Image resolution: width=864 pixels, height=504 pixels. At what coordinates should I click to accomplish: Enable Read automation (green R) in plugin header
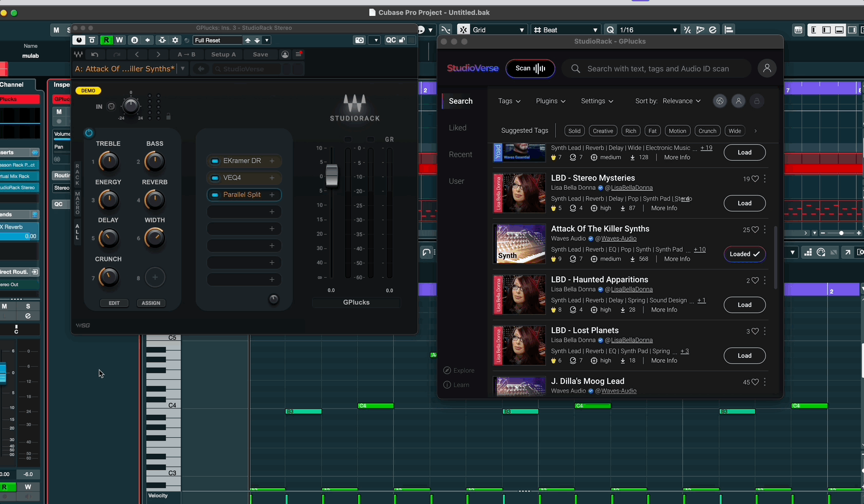[x=106, y=40]
